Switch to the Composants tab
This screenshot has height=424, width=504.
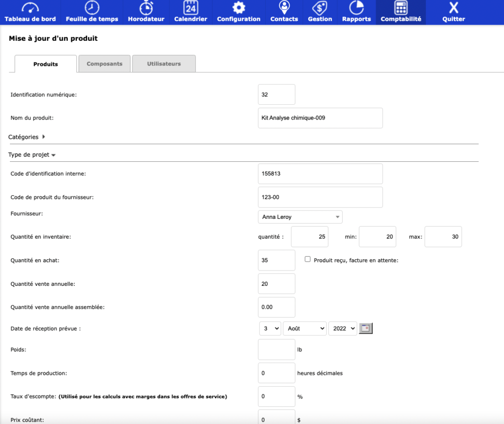click(x=104, y=64)
